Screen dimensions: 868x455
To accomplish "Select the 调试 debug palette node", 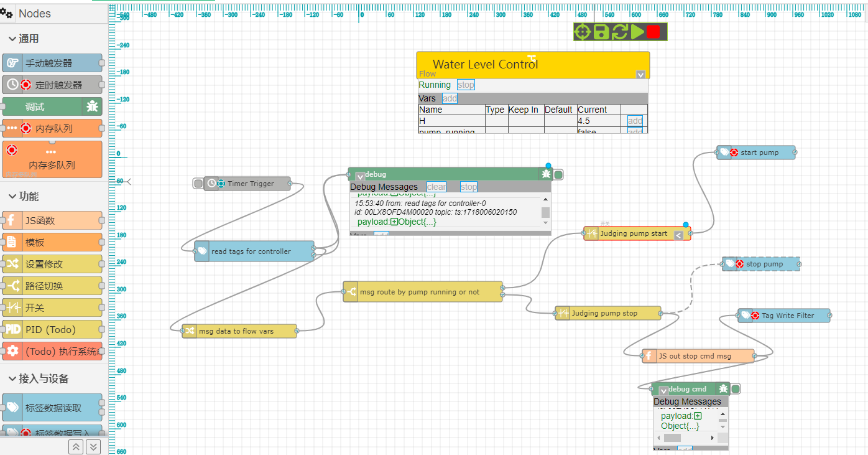I will (x=52, y=106).
